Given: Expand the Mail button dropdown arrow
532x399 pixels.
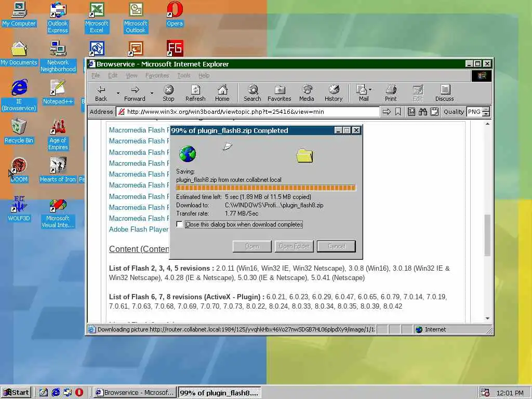Looking at the screenshot, I should coord(370,89).
